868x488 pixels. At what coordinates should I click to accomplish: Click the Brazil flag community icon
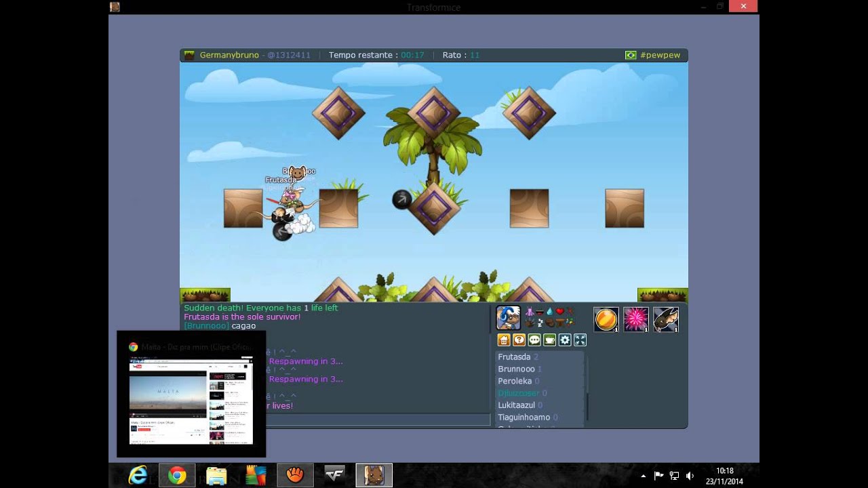click(x=631, y=55)
